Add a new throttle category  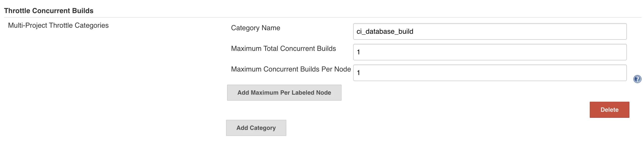point(256,128)
